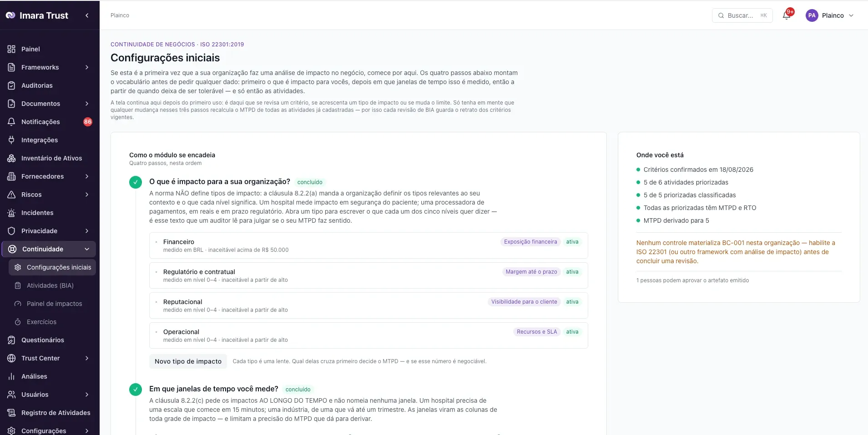The image size is (868, 435).
Task: Open the Operacional impact type row
Action: tap(368, 335)
